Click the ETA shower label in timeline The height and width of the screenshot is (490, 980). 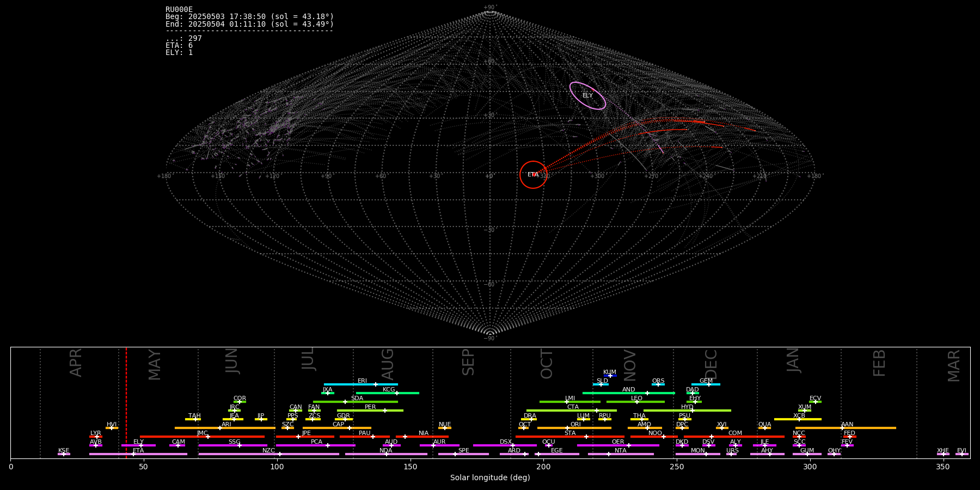[138, 450]
